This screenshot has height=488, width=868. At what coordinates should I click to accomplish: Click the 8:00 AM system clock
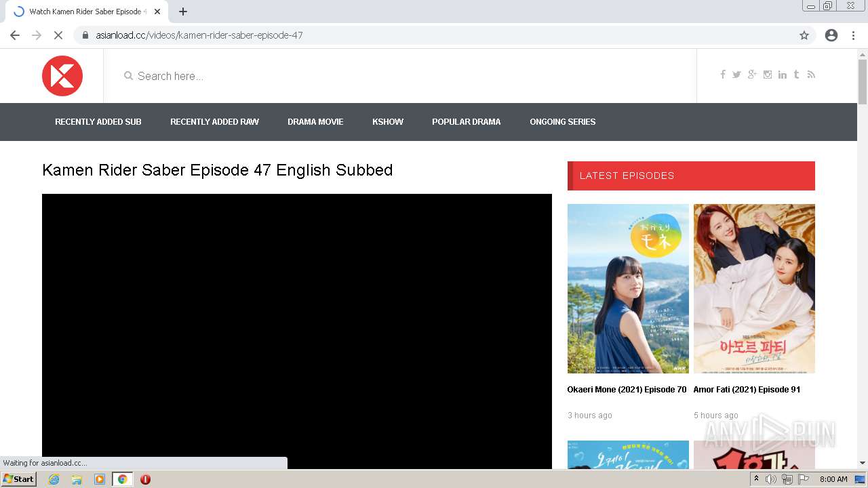click(833, 479)
